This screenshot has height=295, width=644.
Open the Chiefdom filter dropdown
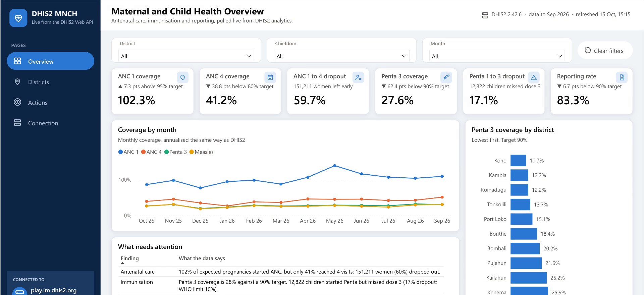341,56
